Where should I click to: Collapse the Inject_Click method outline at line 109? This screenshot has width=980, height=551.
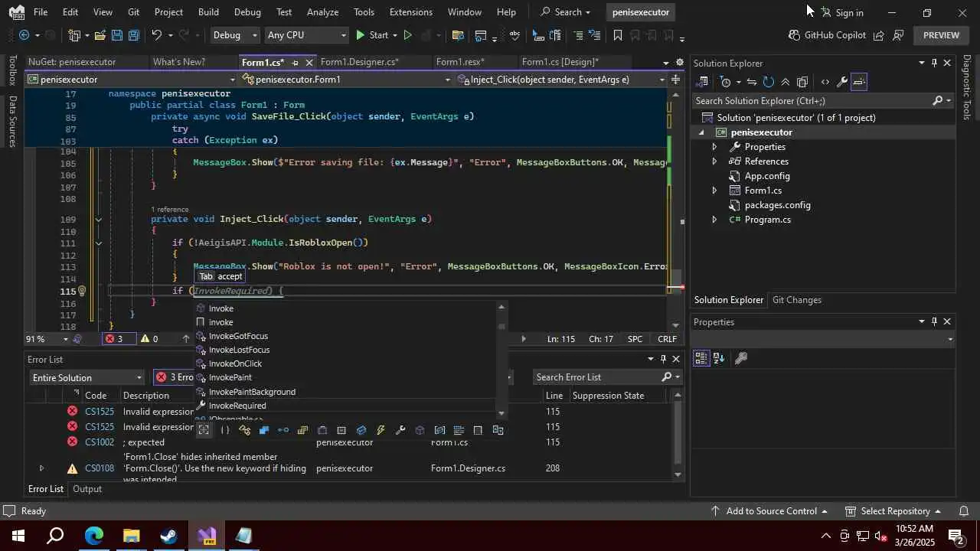[98, 220]
